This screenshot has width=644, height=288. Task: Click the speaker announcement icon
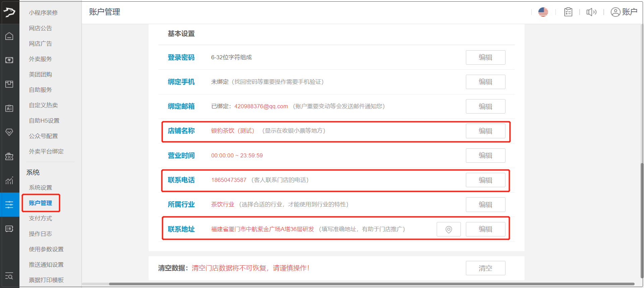[x=591, y=12]
